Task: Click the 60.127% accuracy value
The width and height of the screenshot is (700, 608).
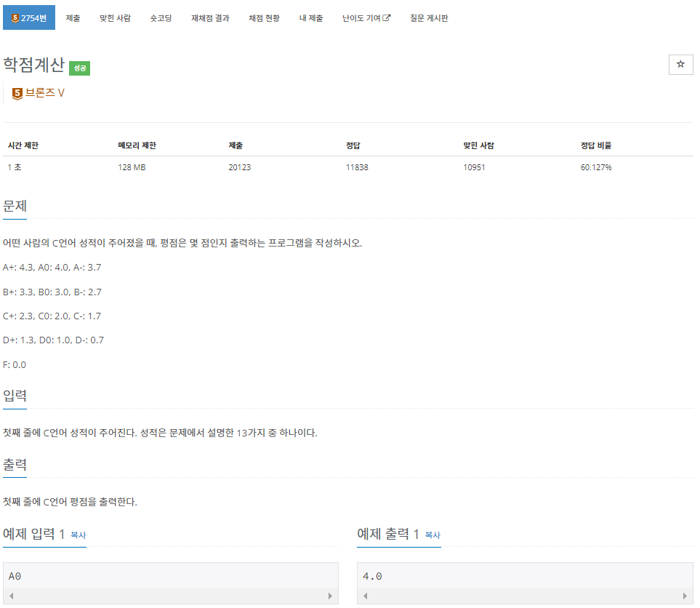Action: (596, 167)
